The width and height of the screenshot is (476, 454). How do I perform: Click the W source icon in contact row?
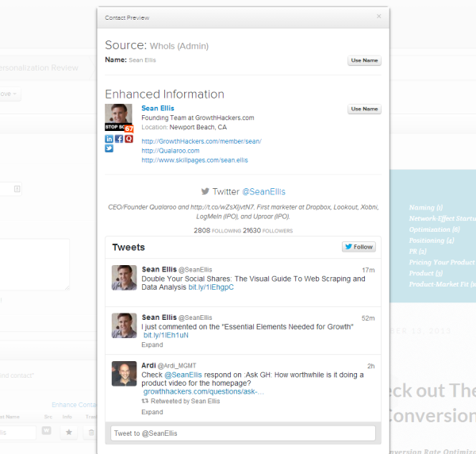(47, 432)
